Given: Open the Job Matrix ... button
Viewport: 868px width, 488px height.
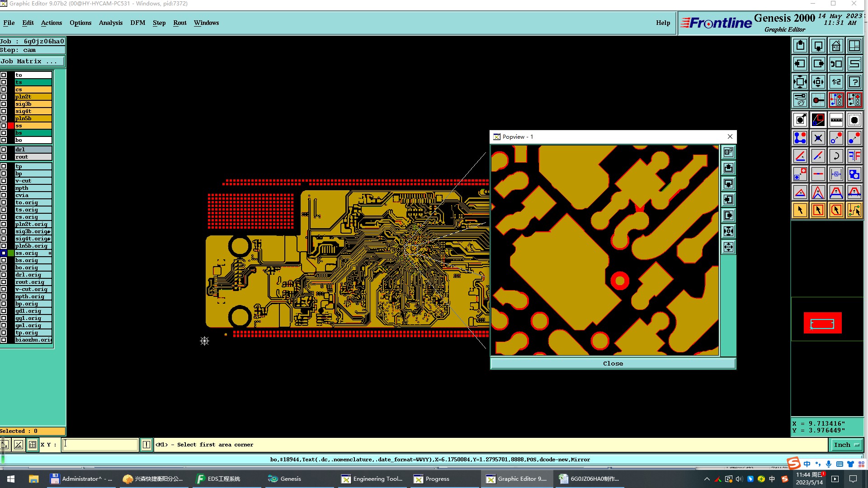Looking at the screenshot, I should click(32, 61).
